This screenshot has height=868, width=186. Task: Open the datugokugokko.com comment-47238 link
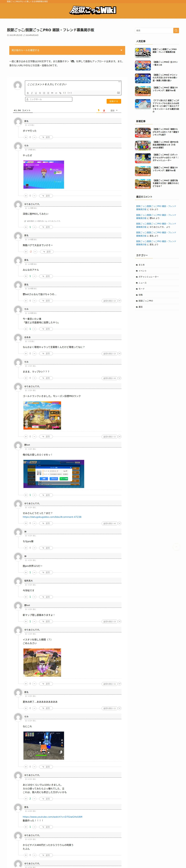pos(52,517)
